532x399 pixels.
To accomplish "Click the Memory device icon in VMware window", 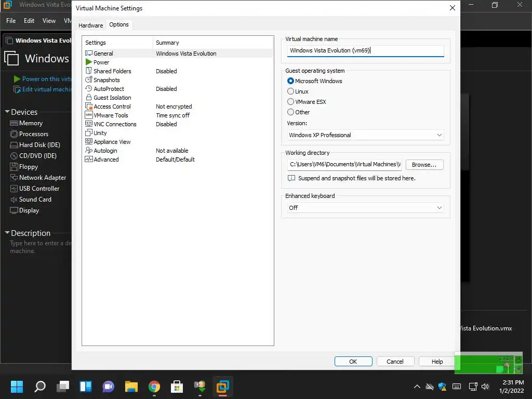I will [x=14, y=123].
